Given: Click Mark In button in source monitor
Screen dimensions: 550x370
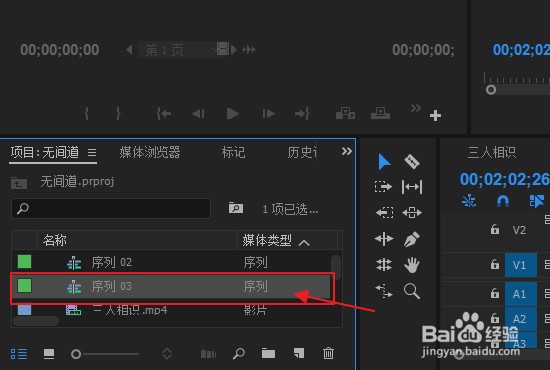Looking at the screenshot, I should (x=87, y=114).
